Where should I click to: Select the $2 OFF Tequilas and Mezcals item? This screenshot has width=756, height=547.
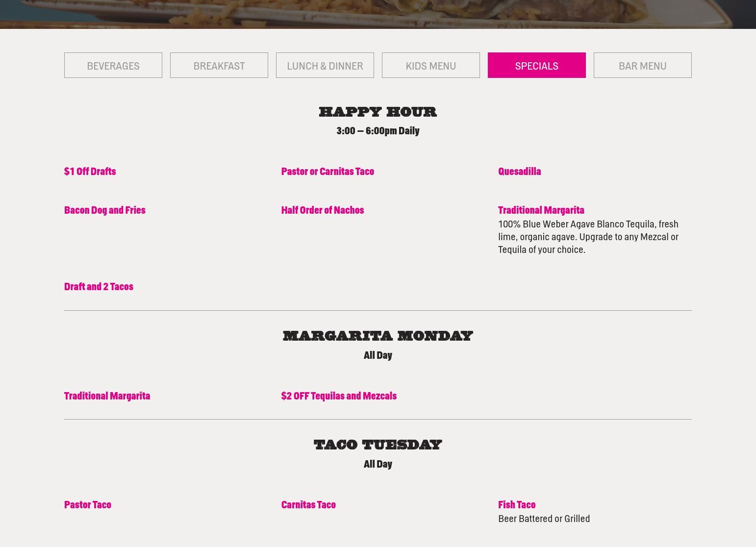[339, 396]
